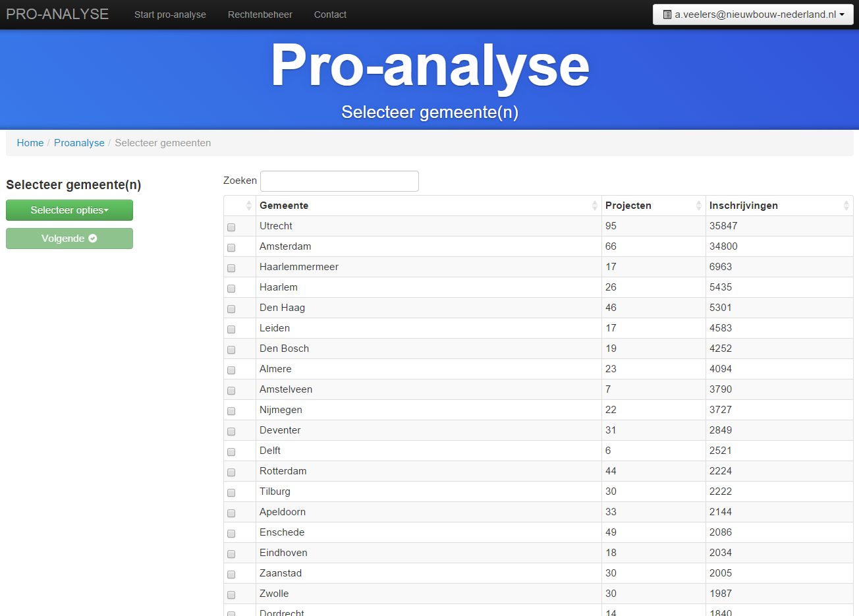Select the Rotterdam row checkbox

coord(231,472)
